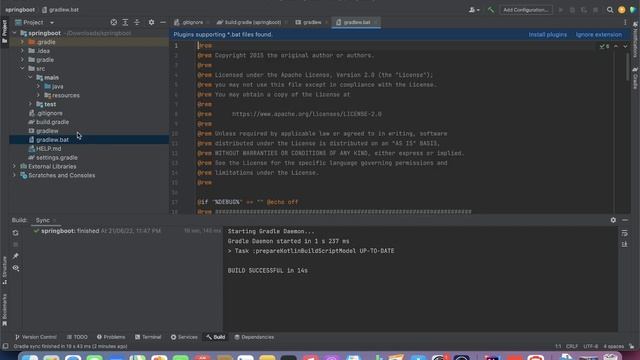Open the Bookmarks side tool window

(x=4, y=309)
